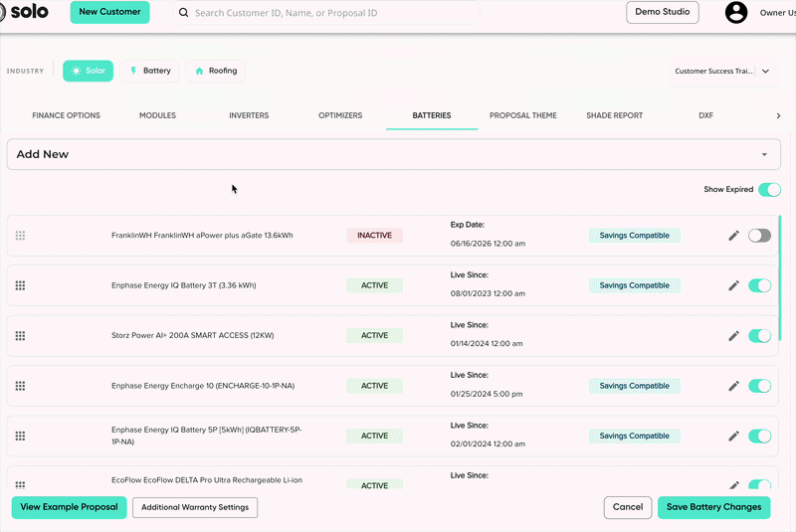This screenshot has height=532, width=796.
Task: Click the Roofing house icon
Action: pyautogui.click(x=200, y=71)
